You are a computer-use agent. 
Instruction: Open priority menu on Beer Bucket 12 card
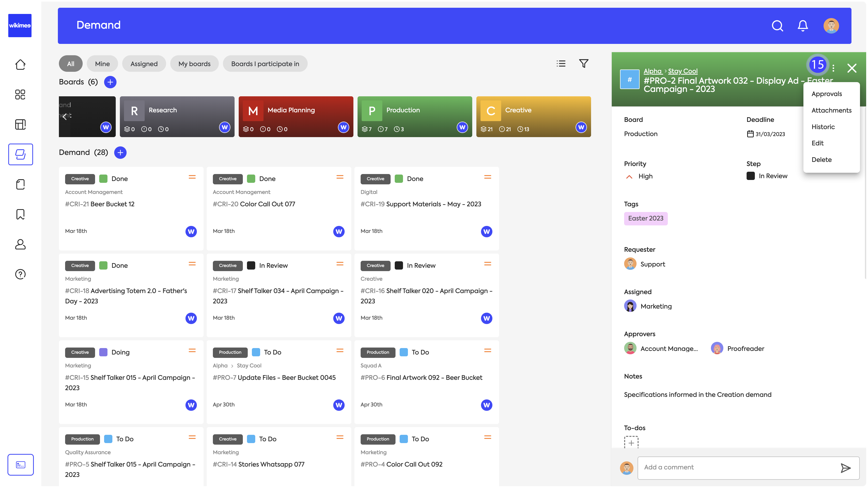(x=192, y=177)
